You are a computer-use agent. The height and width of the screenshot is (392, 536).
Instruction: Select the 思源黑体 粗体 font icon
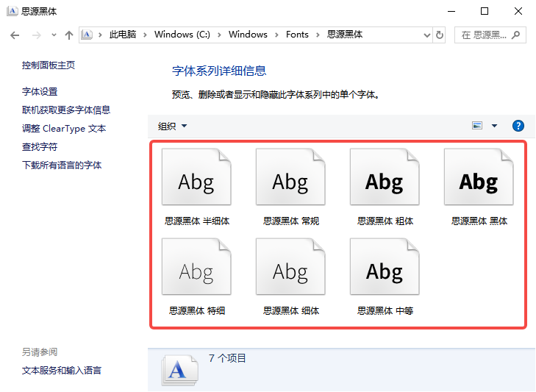coord(385,177)
